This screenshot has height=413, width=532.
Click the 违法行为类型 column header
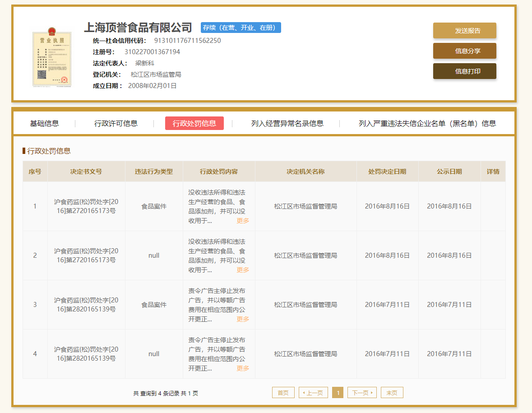point(154,172)
